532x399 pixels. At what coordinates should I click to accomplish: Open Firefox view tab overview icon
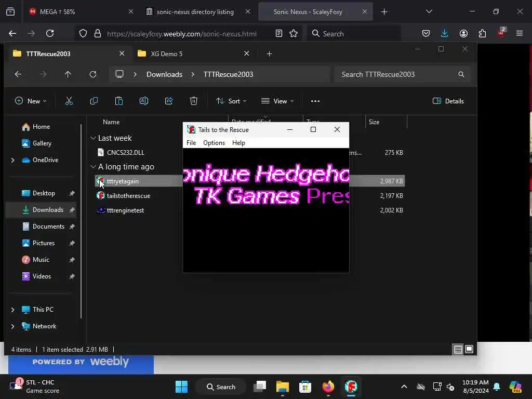[10, 12]
